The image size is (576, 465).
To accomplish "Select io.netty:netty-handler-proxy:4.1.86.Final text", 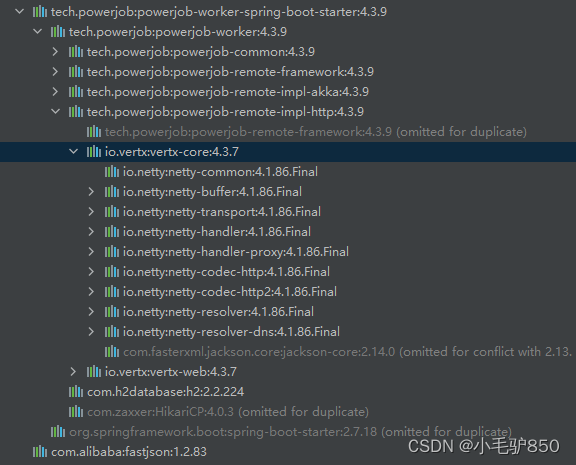I will click(236, 252).
